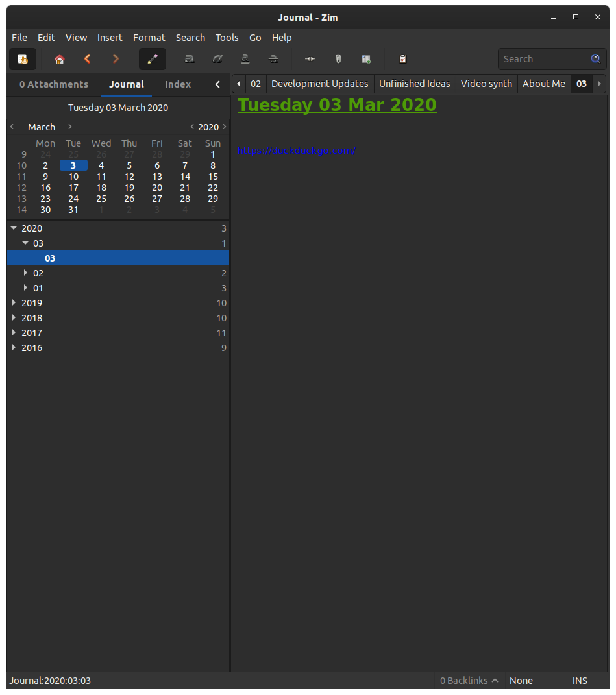Open Video synth in path bar
Viewport: 616px width, 695px height.
[486, 84]
